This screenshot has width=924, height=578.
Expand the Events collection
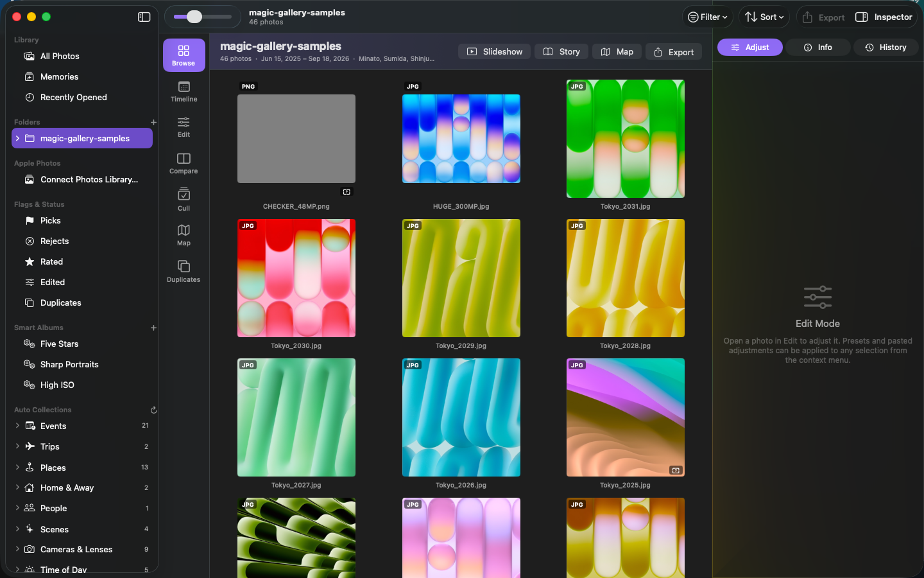(x=17, y=426)
